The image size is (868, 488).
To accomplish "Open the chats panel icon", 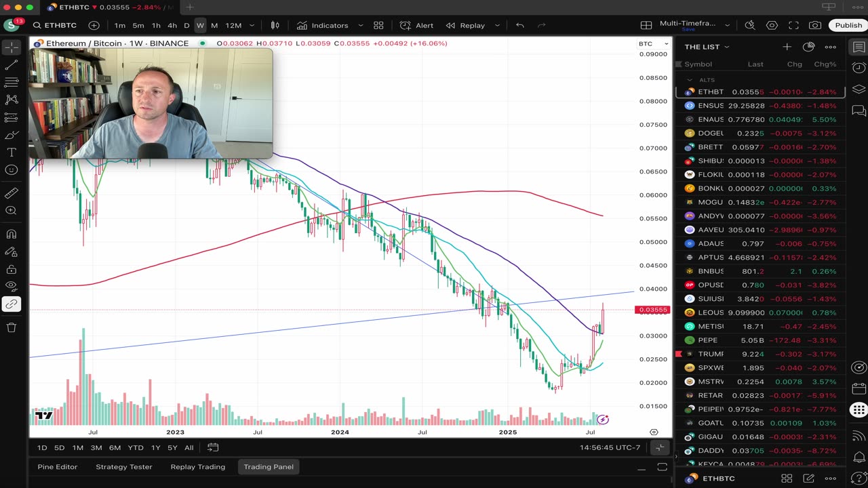I will tap(859, 110).
